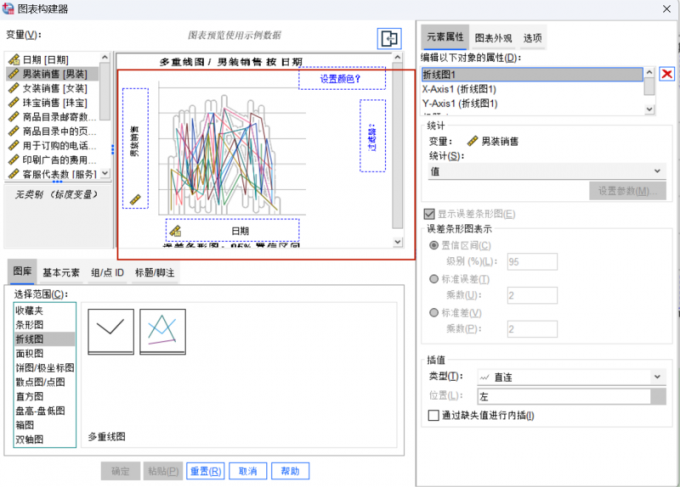Click element list scroll-up arrow
Screen dimensions: 680x487
(x=649, y=72)
